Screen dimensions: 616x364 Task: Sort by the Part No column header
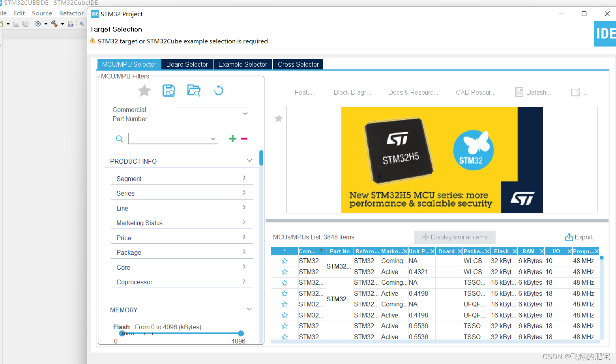340,251
